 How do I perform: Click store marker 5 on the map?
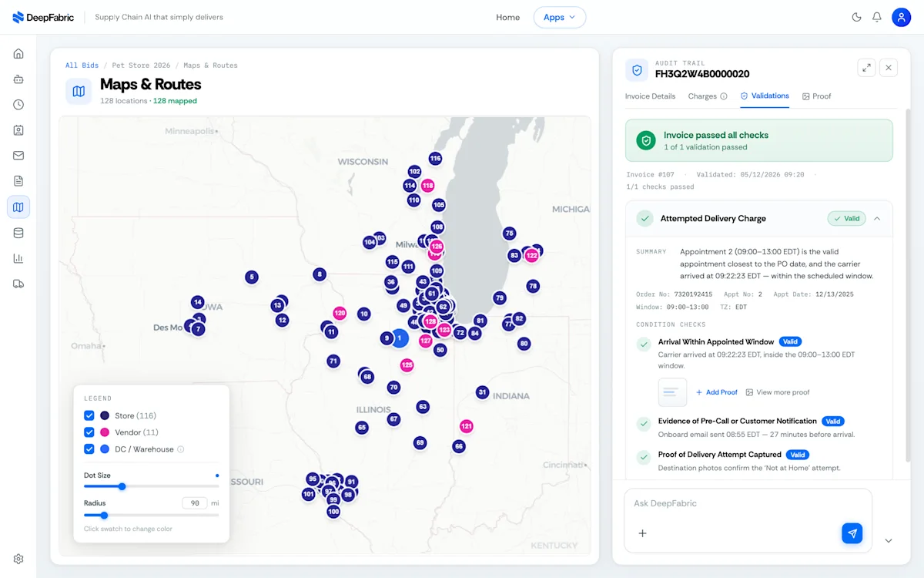coord(251,277)
